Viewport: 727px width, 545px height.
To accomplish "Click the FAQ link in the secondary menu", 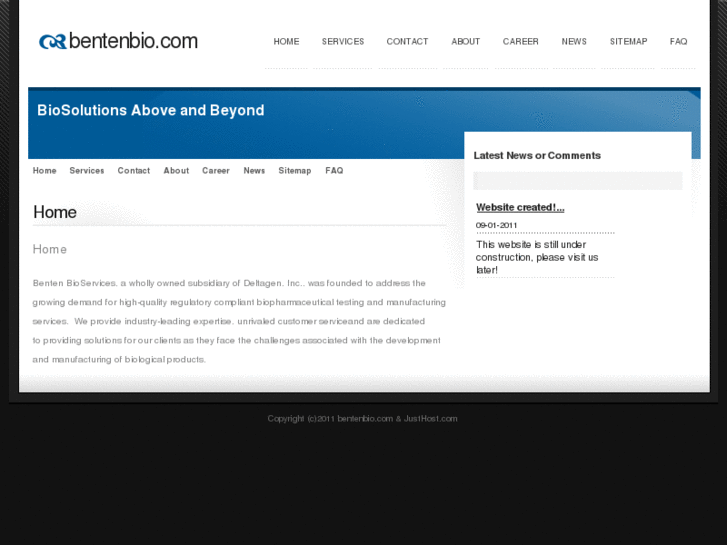I will pos(334,171).
